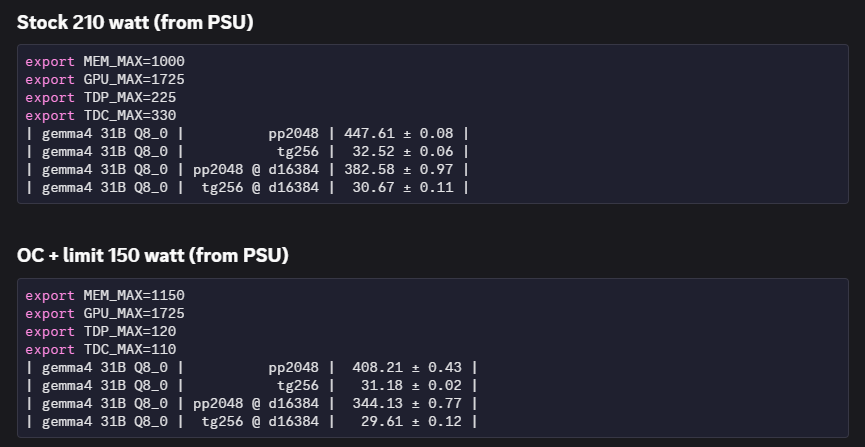Click the 447.61 ± 0.08 result
This screenshot has height=447, width=865.
[398, 134]
